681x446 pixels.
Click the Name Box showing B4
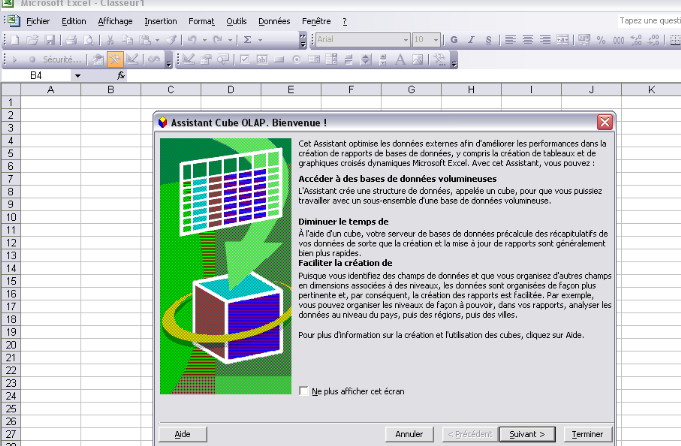click(x=36, y=76)
